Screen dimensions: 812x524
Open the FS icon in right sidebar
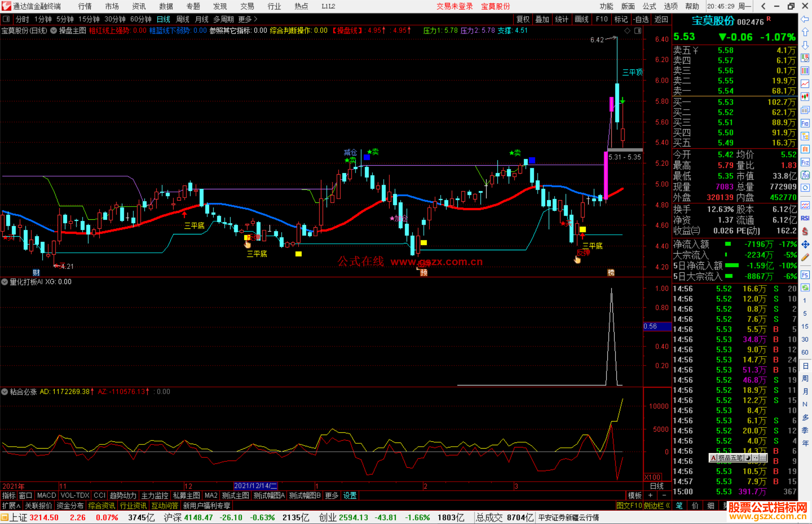tap(805, 275)
